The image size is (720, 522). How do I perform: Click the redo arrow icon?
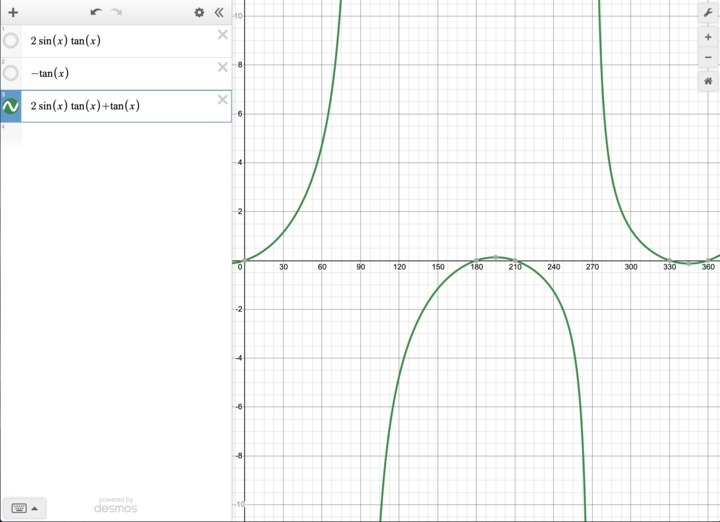[117, 12]
